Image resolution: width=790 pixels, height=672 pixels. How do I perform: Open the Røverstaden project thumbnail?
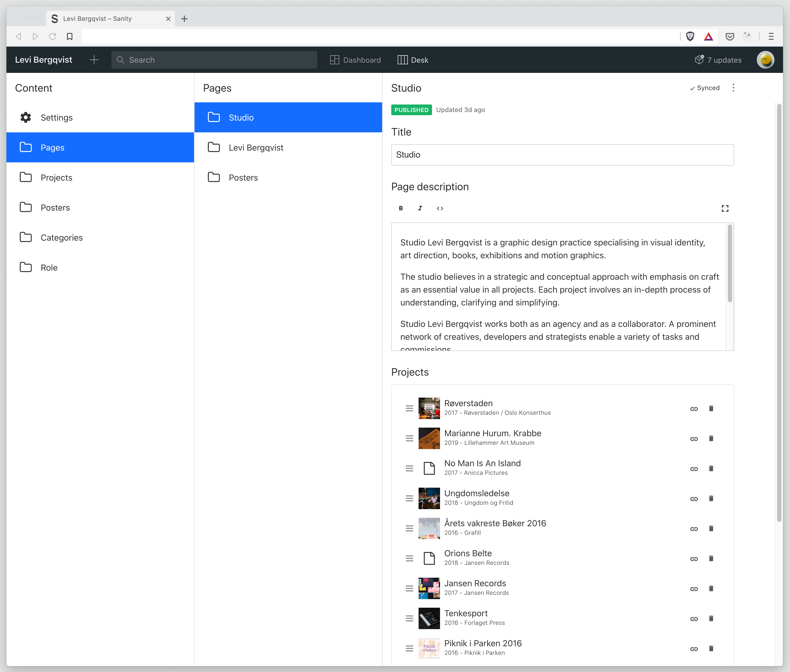(x=429, y=408)
